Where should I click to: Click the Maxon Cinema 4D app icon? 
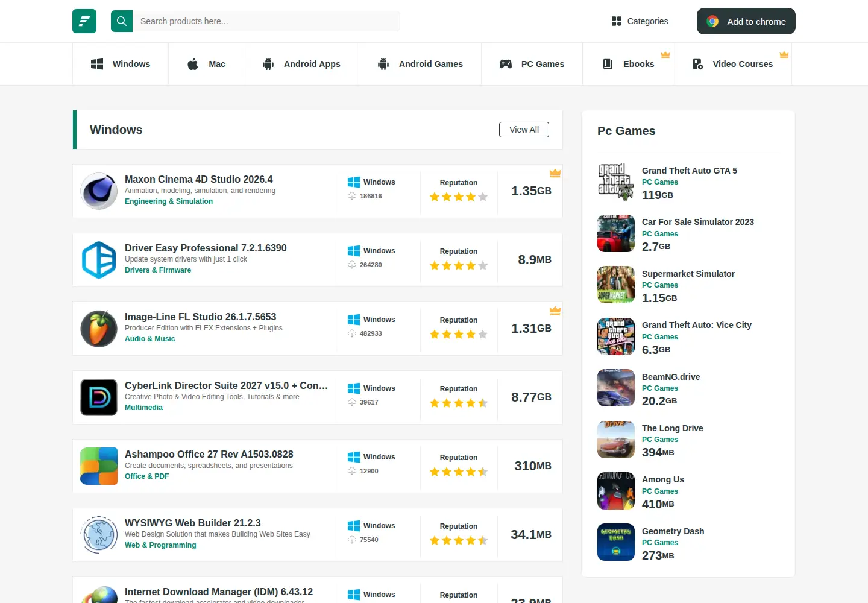click(x=99, y=191)
